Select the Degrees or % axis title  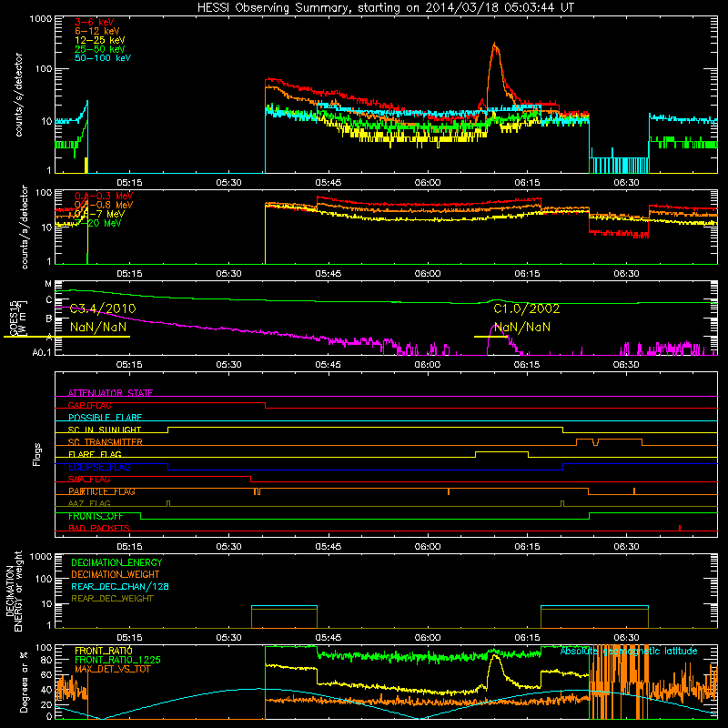point(24,682)
